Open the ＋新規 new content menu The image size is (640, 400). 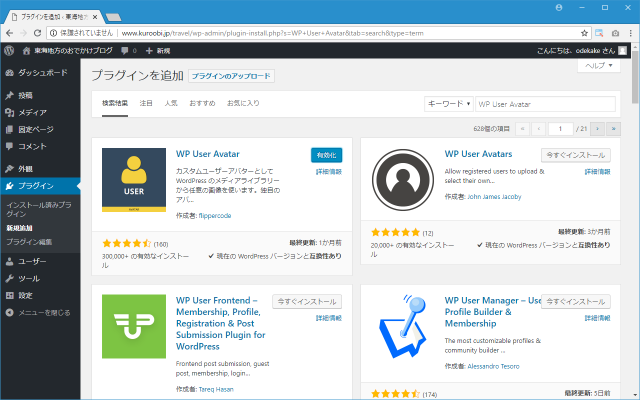tap(157, 49)
